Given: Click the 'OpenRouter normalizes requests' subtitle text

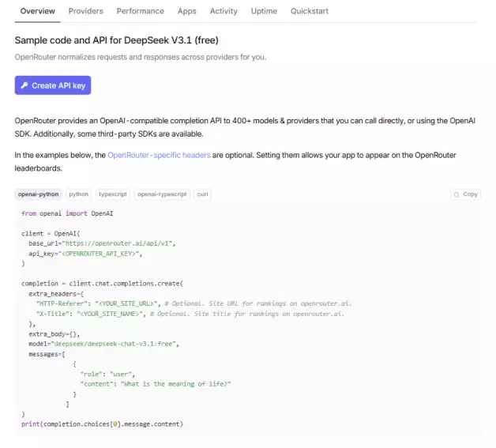Looking at the screenshot, I should 141,57.
